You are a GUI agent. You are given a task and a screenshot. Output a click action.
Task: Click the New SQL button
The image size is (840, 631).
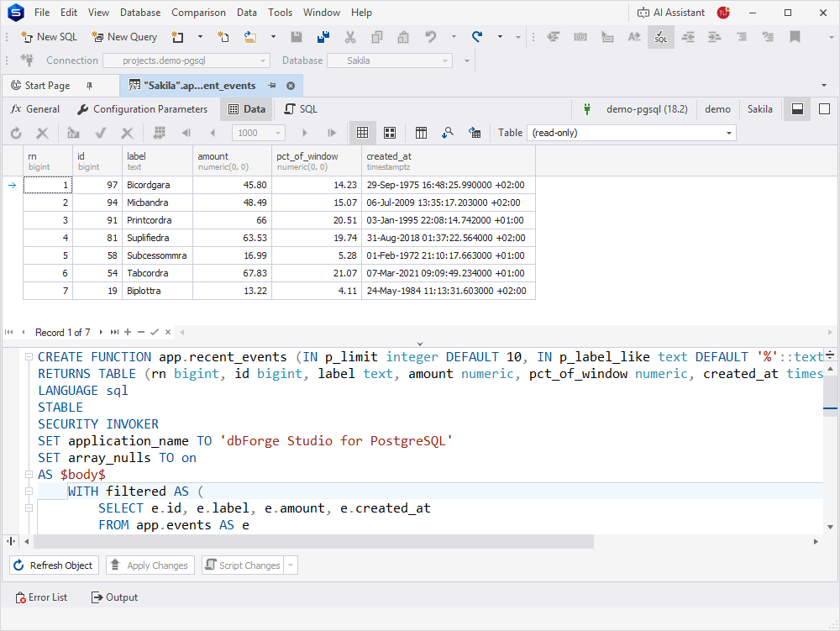coord(50,37)
